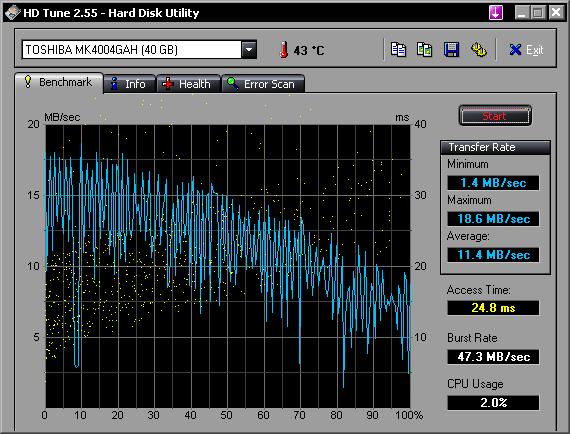570x434 pixels.
Task: Click the Access Time value field
Action: click(493, 308)
